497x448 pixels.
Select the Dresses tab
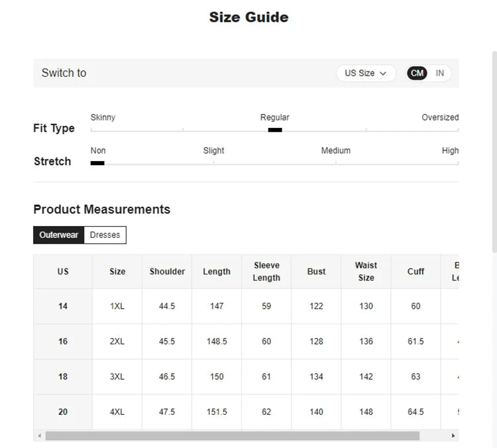[105, 235]
